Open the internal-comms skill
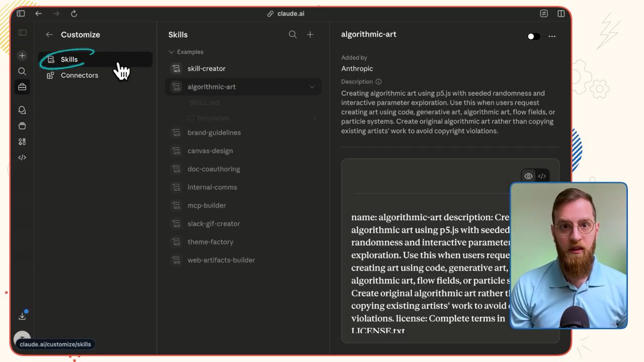Screen dimensions: 644x362 click(x=243, y=187)
